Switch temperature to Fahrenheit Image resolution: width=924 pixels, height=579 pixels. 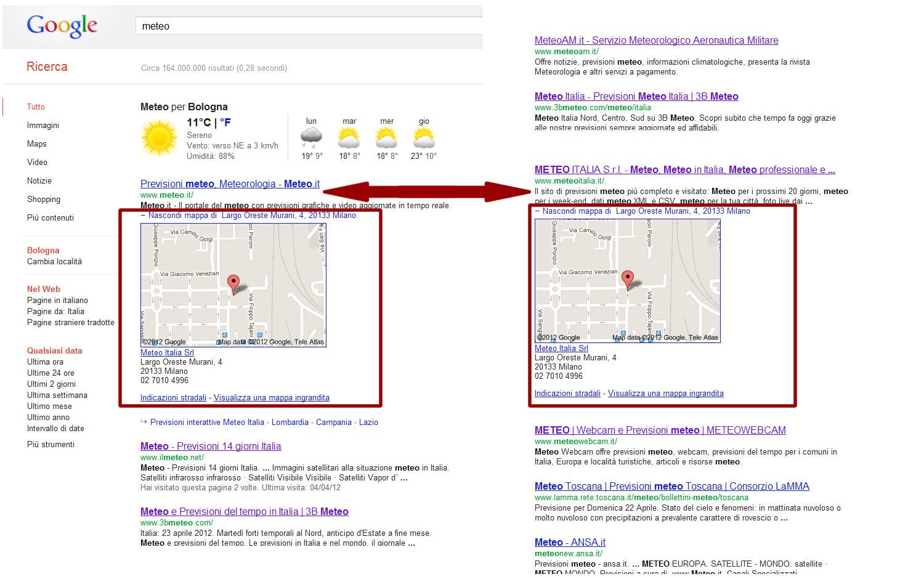pyautogui.click(x=225, y=123)
